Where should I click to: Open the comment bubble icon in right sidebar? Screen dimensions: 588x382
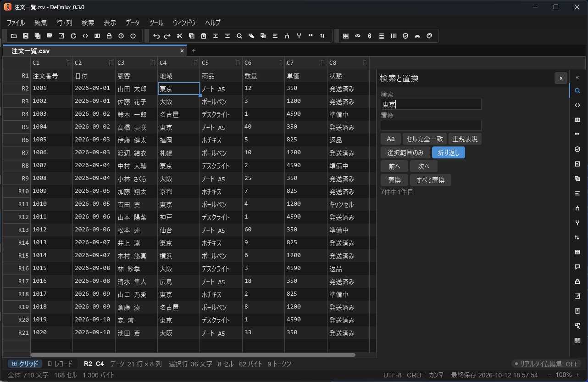pos(577,267)
